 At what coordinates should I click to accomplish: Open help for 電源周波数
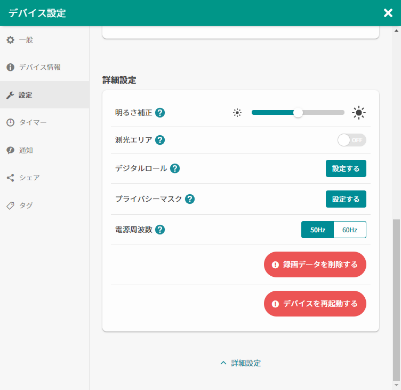160,230
